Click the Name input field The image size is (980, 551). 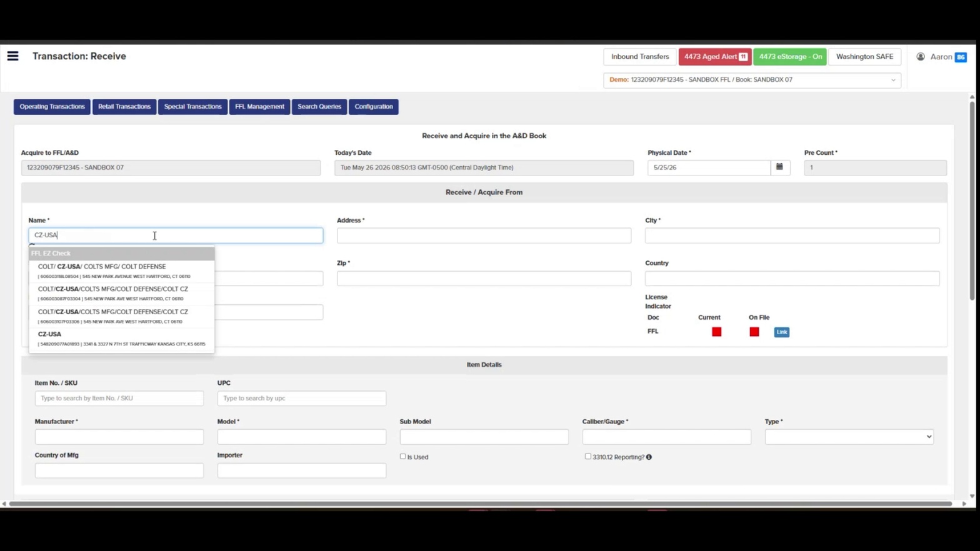tap(176, 236)
